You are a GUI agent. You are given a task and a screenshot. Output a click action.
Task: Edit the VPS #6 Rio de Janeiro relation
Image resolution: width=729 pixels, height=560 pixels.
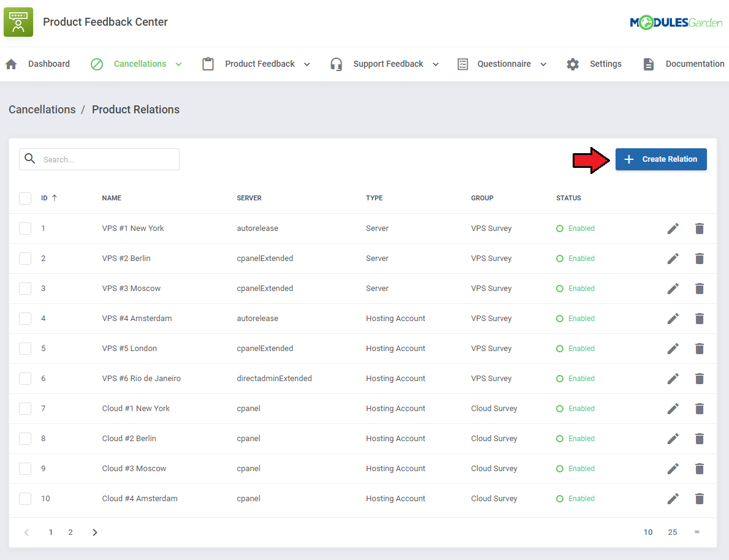pyautogui.click(x=673, y=379)
